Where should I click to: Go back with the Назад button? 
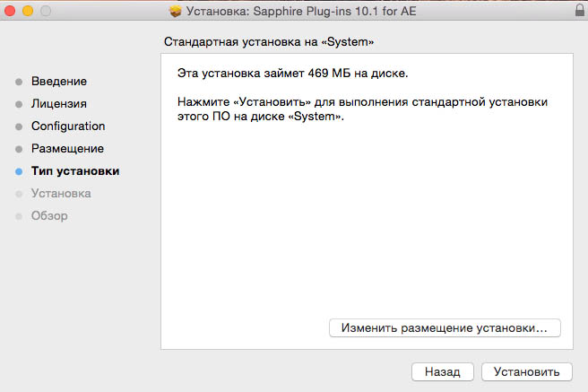(x=443, y=371)
